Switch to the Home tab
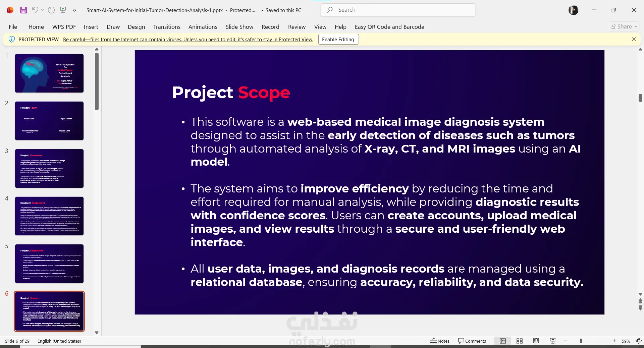Image resolution: width=644 pixels, height=348 pixels. [x=36, y=27]
